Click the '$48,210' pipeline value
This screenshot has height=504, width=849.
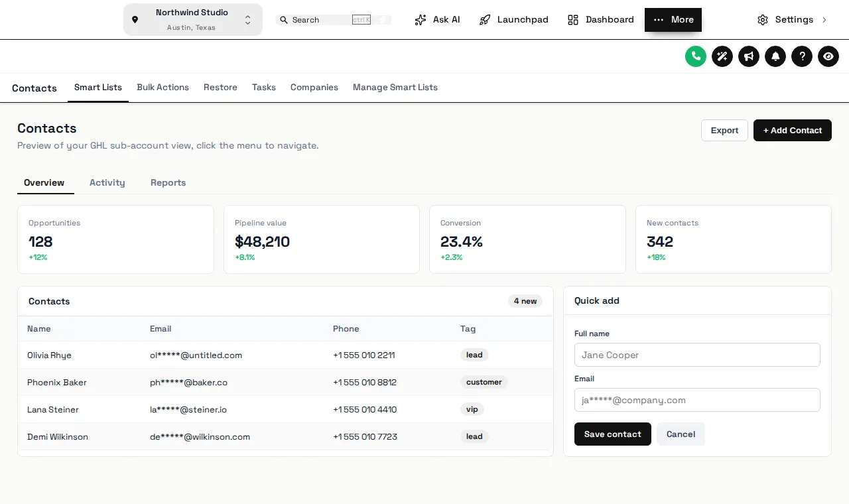[263, 242]
